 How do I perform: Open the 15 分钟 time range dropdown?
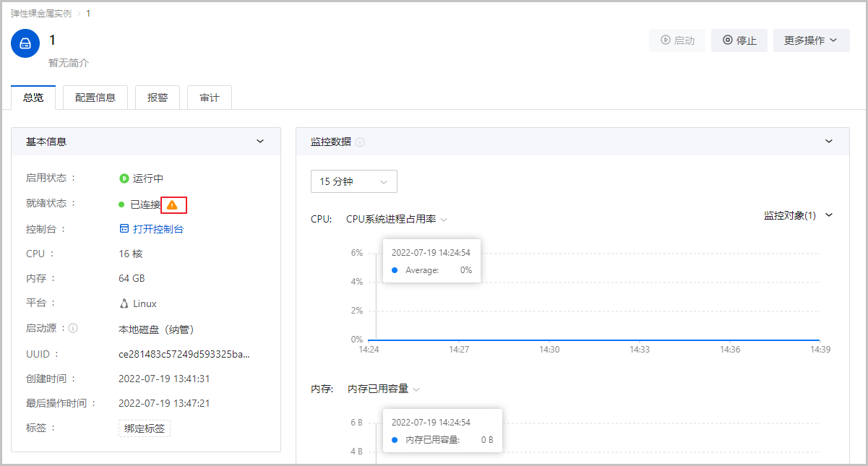point(353,181)
